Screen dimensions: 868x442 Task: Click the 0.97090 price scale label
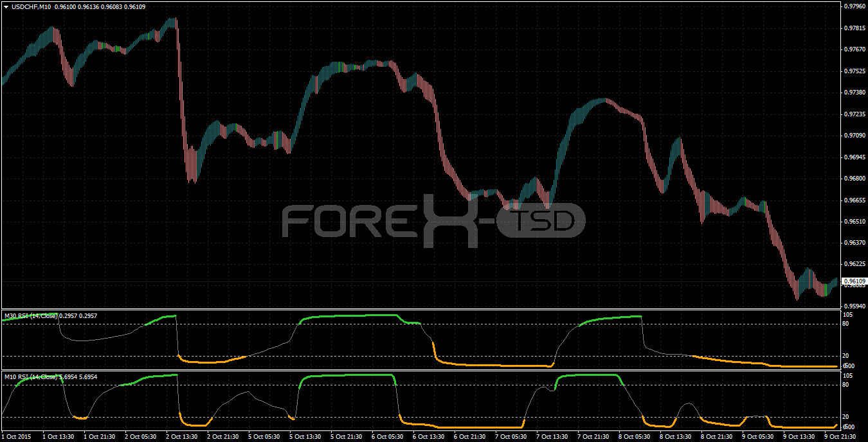tap(854, 136)
